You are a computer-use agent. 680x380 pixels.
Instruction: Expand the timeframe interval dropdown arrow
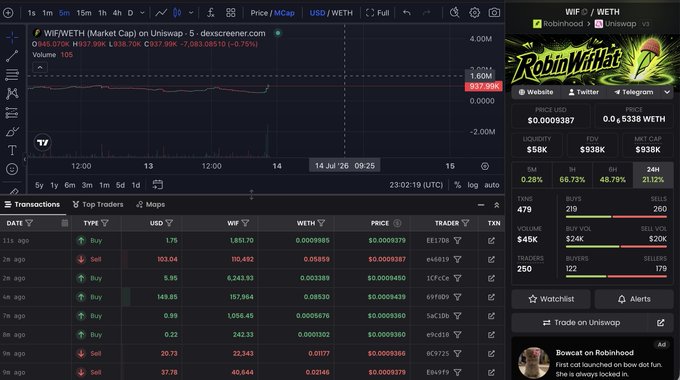142,13
